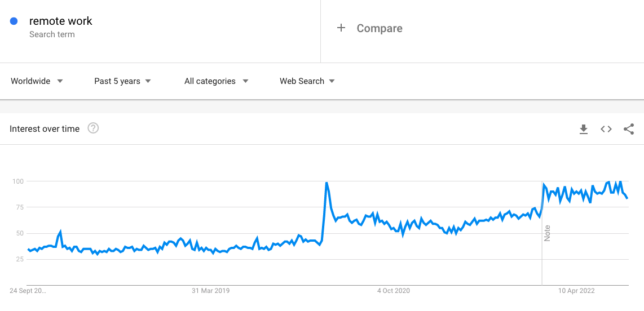
Task: Click the blue dot next to remote work
Action: pos(14,21)
